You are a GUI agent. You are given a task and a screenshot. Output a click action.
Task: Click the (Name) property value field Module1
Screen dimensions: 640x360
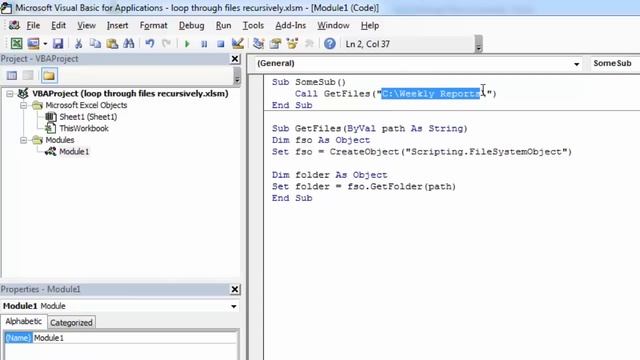pyautogui.click(x=135, y=338)
